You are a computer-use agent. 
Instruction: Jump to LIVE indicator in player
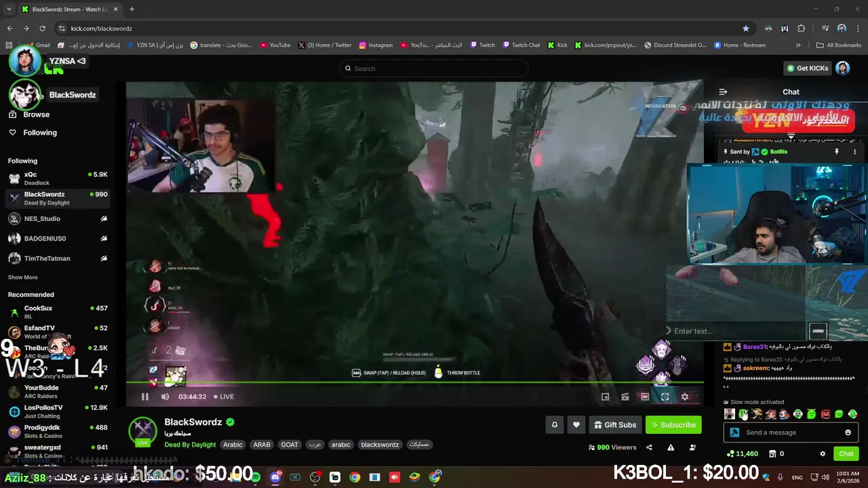pos(224,396)
